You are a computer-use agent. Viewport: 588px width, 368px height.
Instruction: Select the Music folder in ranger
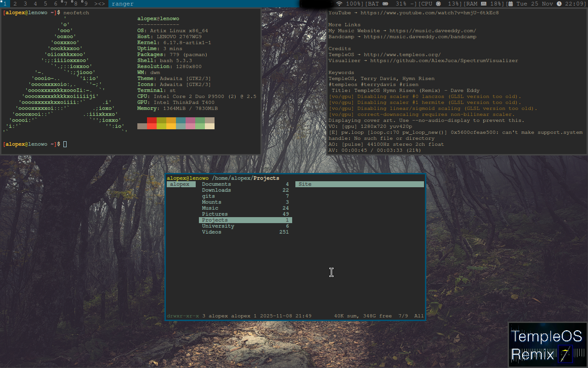pos(245,208)
